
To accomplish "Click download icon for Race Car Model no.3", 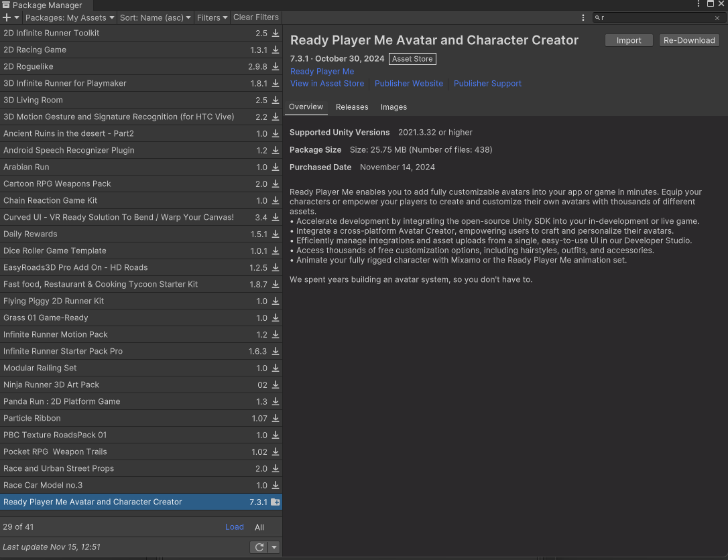I will point(276,485).
